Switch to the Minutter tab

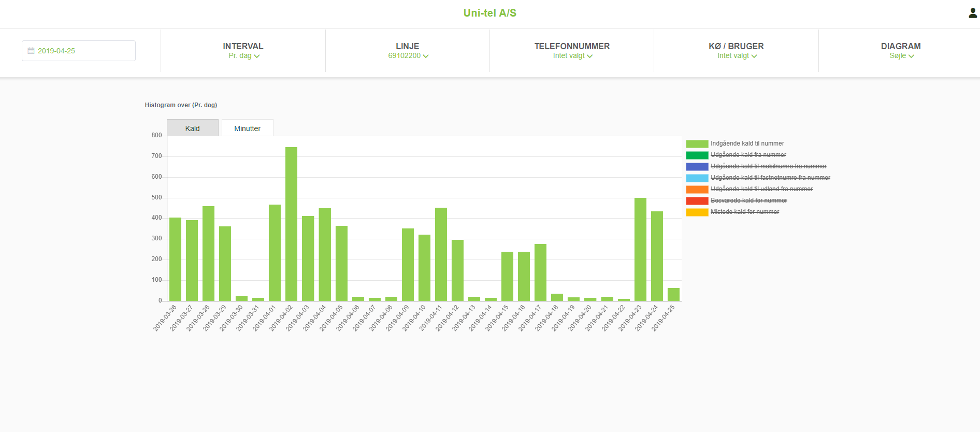tap(247, 128)
